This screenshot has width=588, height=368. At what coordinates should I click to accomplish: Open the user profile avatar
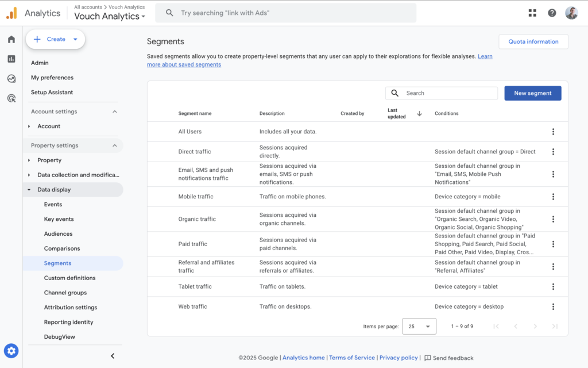tap(571, 13)
